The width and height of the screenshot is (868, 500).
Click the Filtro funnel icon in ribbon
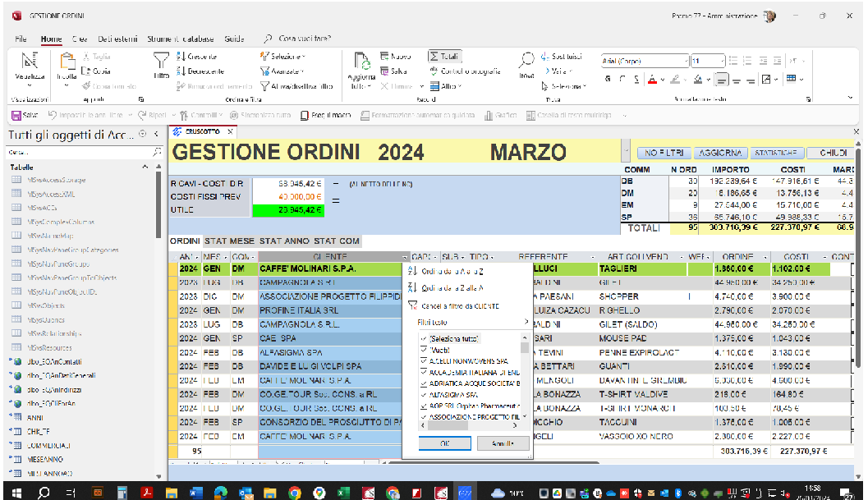coord(161,61)
